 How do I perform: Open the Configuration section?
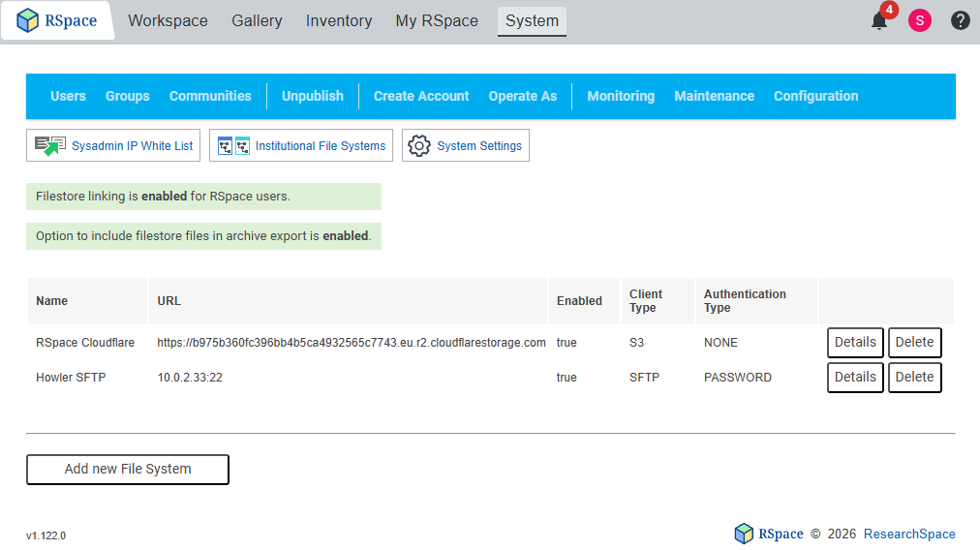click(x=815, y=96)
